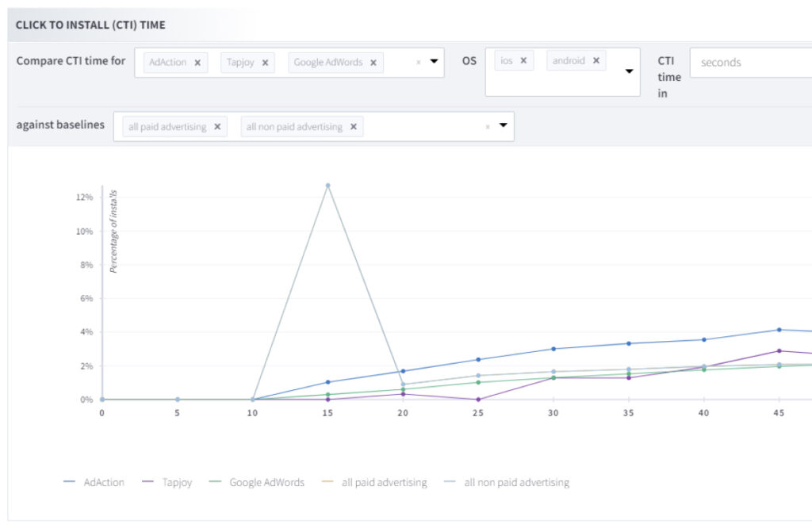Toggle all paid advertising series in legend
Screen dimensions: 812x528
tap(374, 483)
